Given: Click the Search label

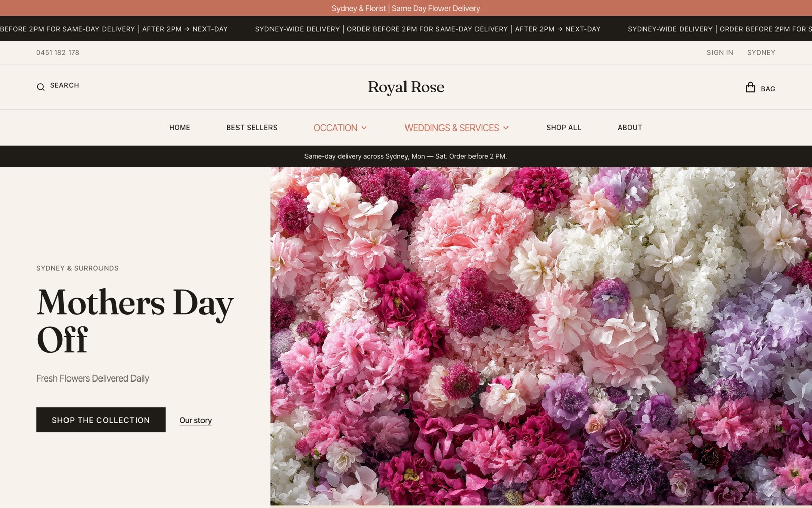Looking at the screenshot, I should pos(64,85).
